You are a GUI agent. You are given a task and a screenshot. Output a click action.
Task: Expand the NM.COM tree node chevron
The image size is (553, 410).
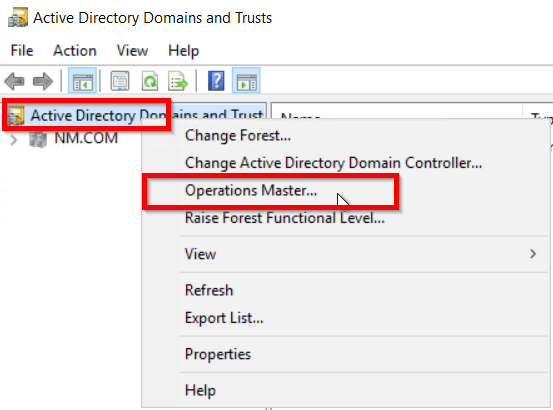tap(13, 140)
